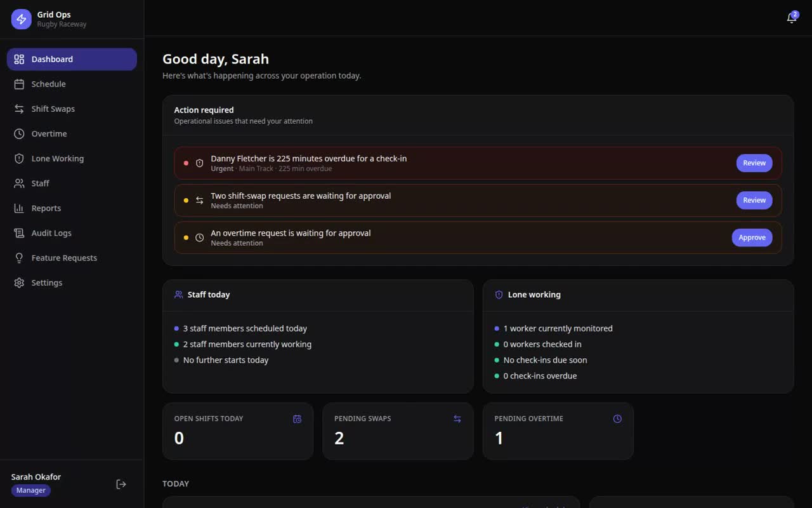This screenshot has height=508, width=812.
Task: Click clock icon in overtime request alert
Action: pyautogui.click(x=199, y=237)
